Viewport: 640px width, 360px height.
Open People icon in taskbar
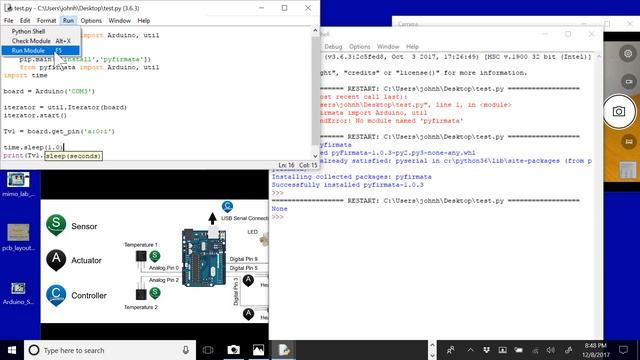pos(451,350)
